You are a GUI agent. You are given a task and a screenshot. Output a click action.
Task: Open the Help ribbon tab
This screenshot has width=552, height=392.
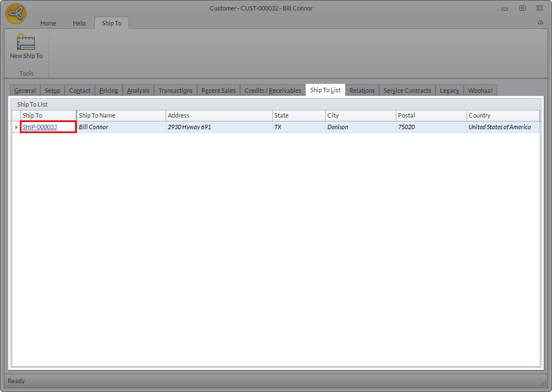tap(79, 23)
